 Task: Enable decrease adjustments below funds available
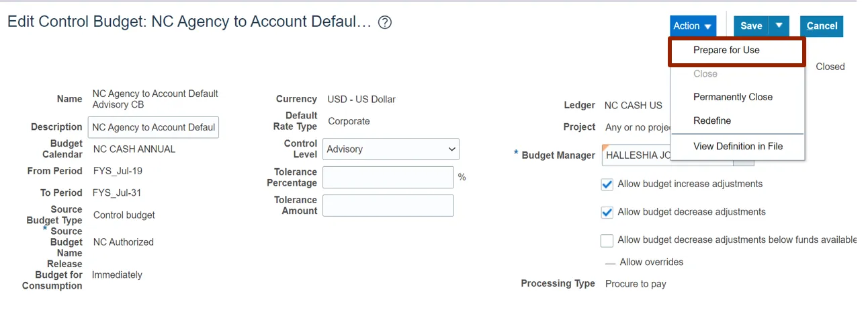point(607,241)
